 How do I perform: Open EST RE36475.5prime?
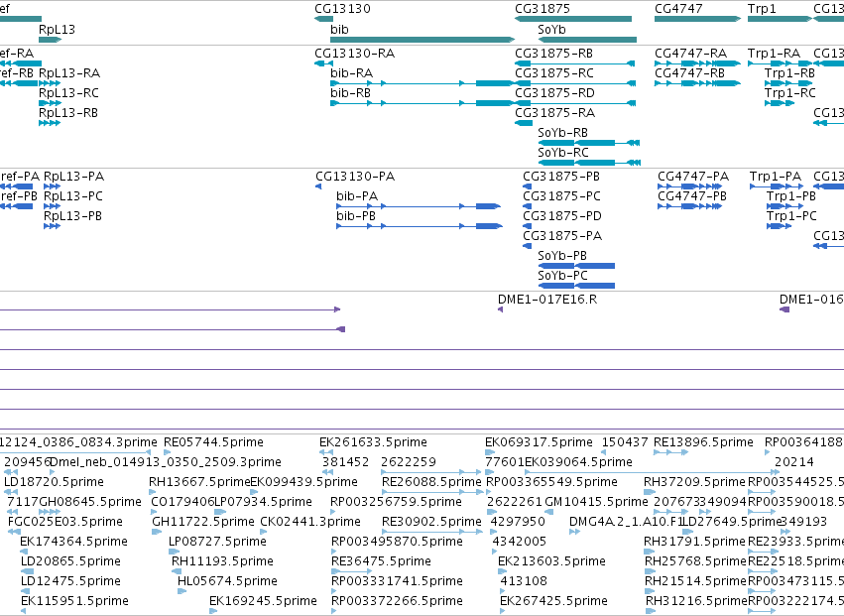click(381, 562)
